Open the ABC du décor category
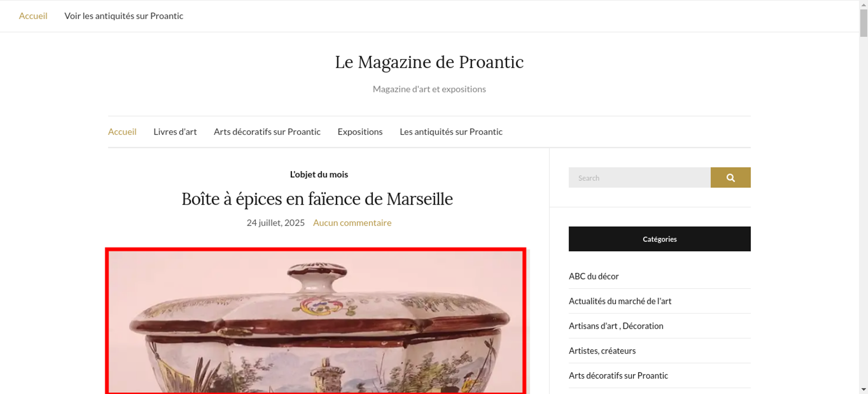Screen dimensions: 868x394 593,276
